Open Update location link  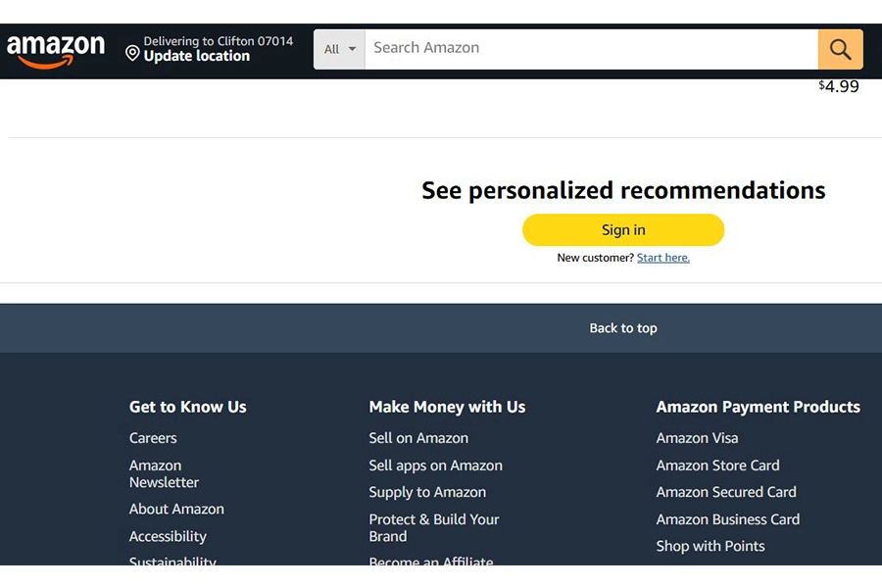(196, 56)
